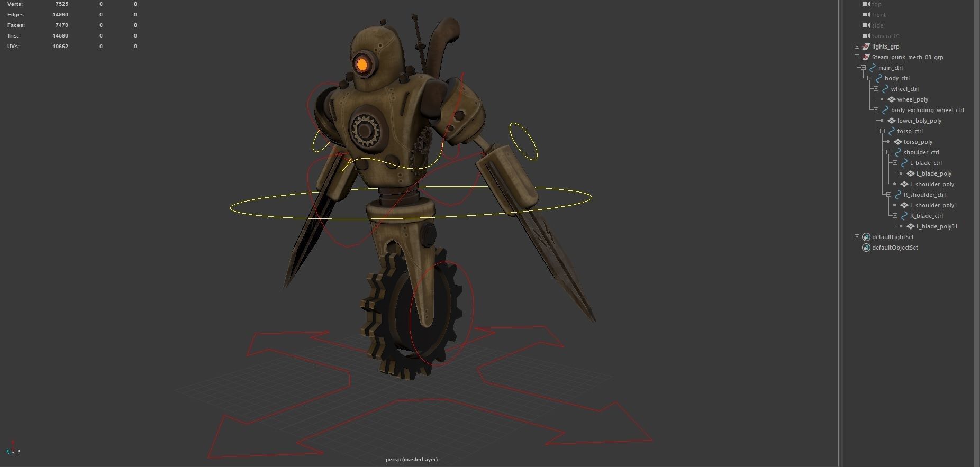Collapse the R_blade_ctrl branch
980x467 pixels.
click(895, 216)
